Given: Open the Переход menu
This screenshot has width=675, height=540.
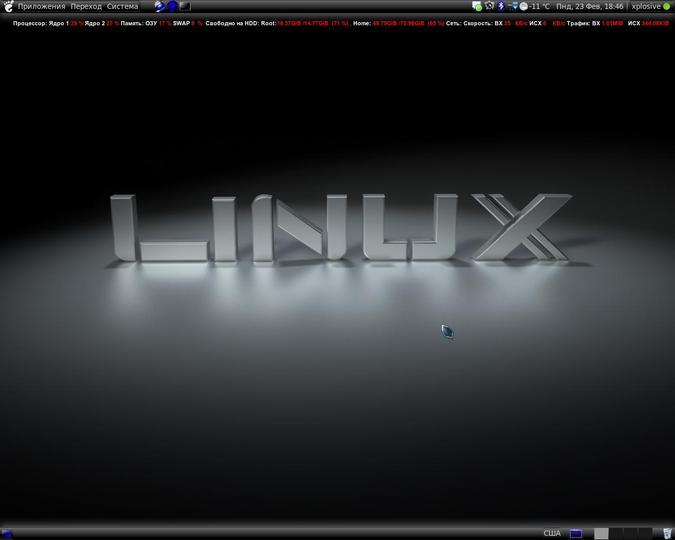Looking at the screenshot, I should pyautogui.click(x=86, y=6).
